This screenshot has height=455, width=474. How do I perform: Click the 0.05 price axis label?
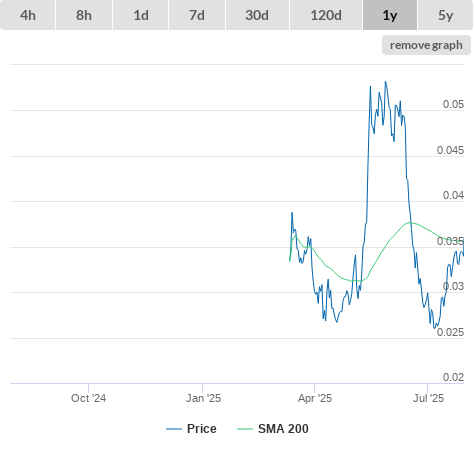pyautogui.click(x=453, y=104)
